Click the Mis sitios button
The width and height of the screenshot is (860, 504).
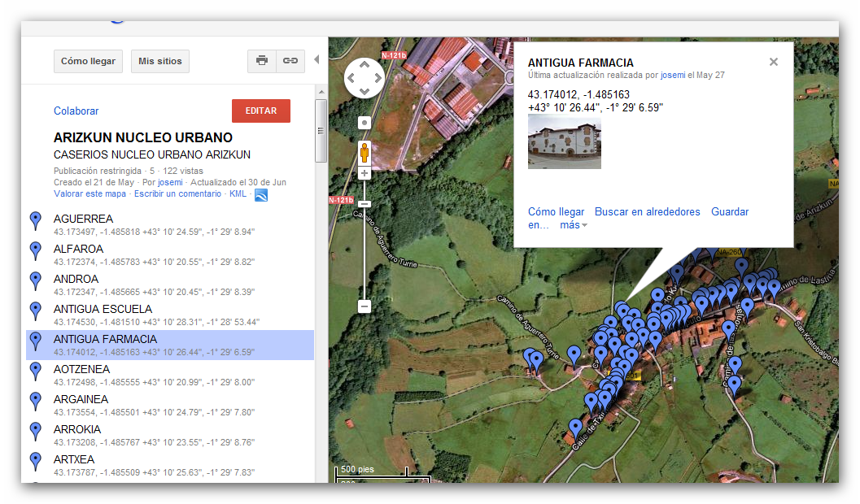pyautogui.click(x=160, y=61)
